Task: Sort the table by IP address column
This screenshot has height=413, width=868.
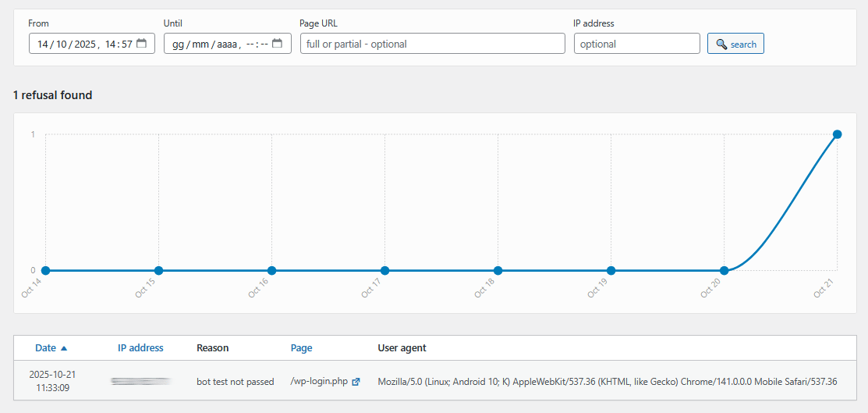Action: point(140,348)
